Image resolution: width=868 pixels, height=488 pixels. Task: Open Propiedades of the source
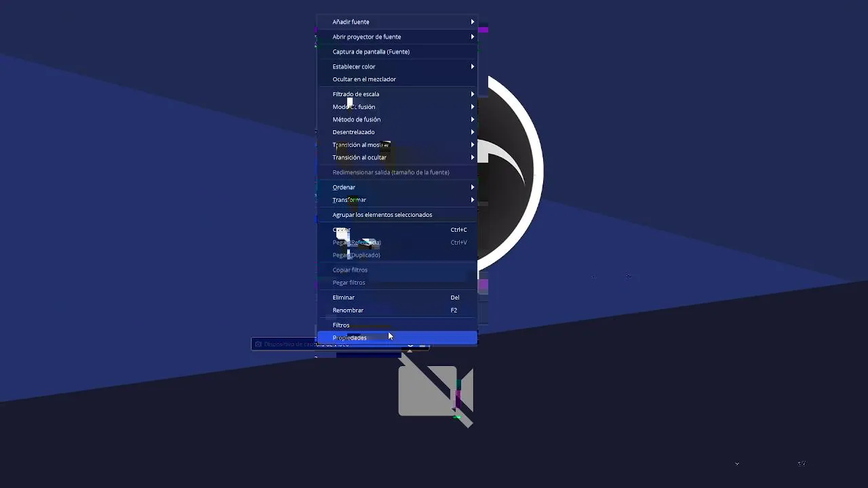397,338
